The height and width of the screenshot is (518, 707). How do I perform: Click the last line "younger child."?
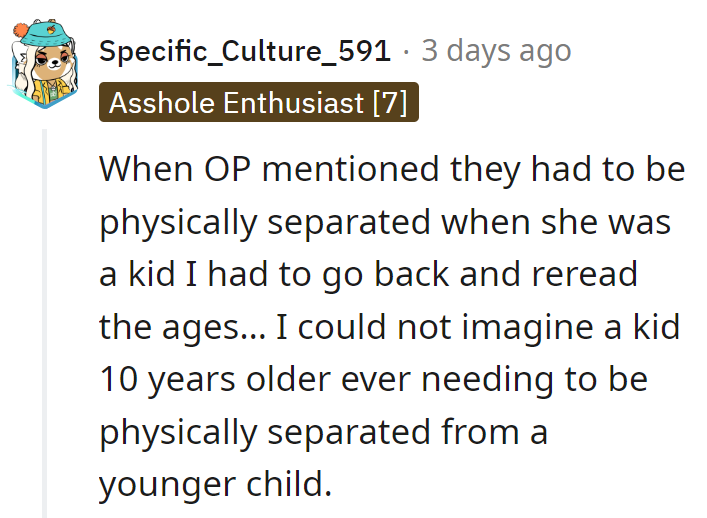[x=214, y=484]
